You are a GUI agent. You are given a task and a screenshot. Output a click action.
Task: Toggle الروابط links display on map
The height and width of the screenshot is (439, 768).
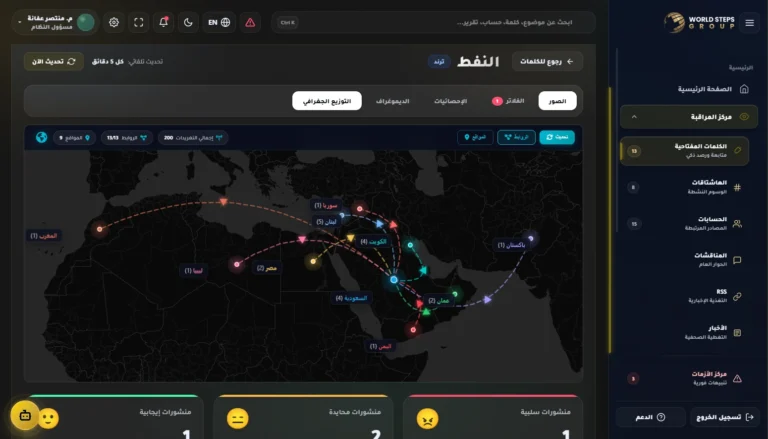[x=516, y=137]
